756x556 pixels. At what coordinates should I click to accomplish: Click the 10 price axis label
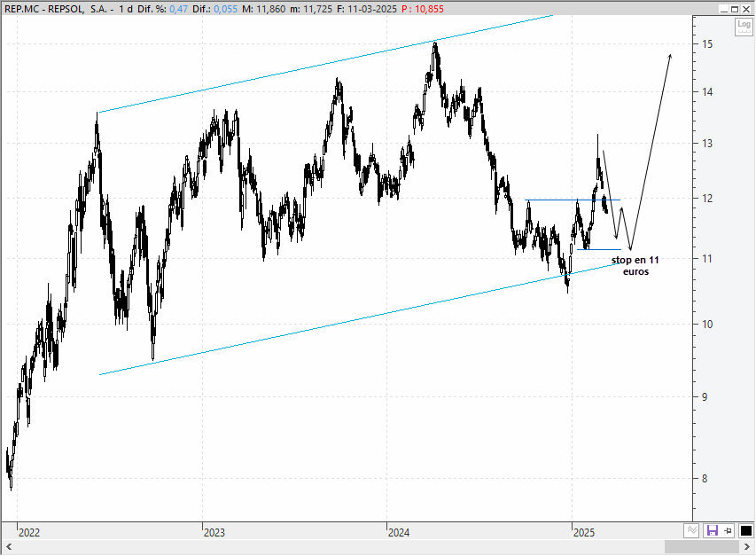tap(707, 324)
